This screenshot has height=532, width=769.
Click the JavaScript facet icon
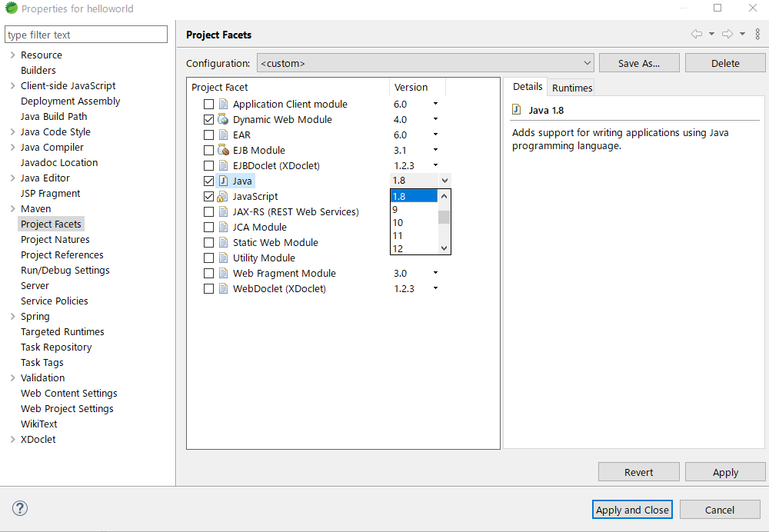pyautogui.click(x=223, y=196)
